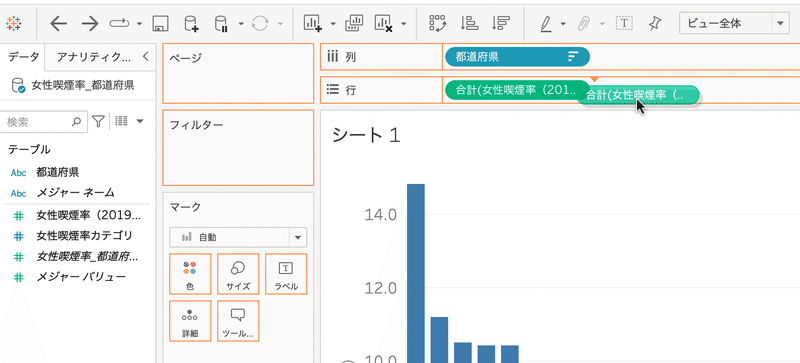Viewport: 800px width, 363px height.
Task: Click the replay animation icon
Action: [x=120, y=23]
